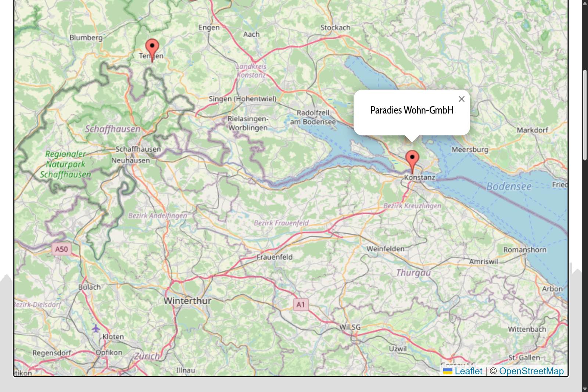
Task: Click the red marker above Konstanz
Action: [x=412, y=159]
